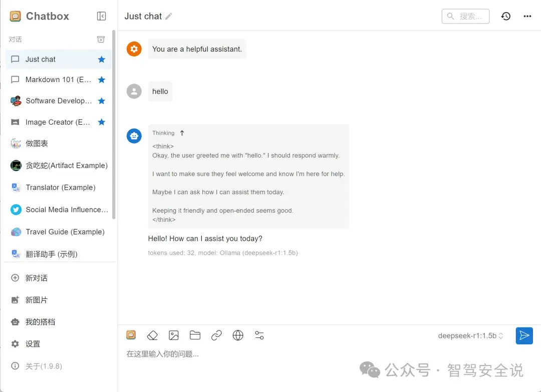Collapse the sidebar with the panel icon

pyautogui.click(x=101, y=16)
